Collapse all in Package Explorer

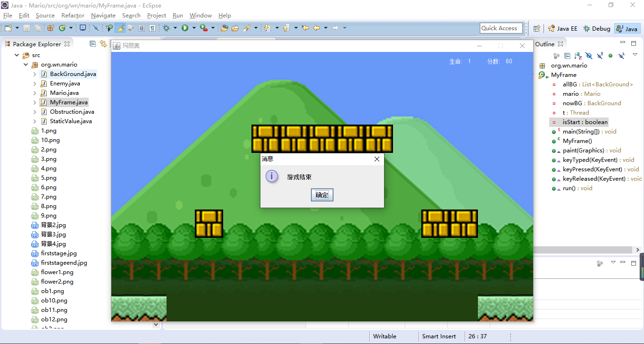coord(92,43)
